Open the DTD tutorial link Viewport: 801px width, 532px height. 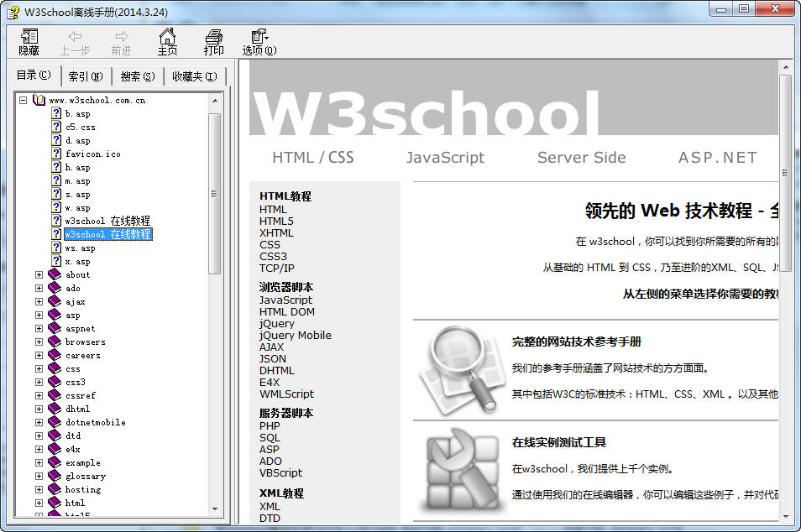pyautogui.click(x=270, y=519)
